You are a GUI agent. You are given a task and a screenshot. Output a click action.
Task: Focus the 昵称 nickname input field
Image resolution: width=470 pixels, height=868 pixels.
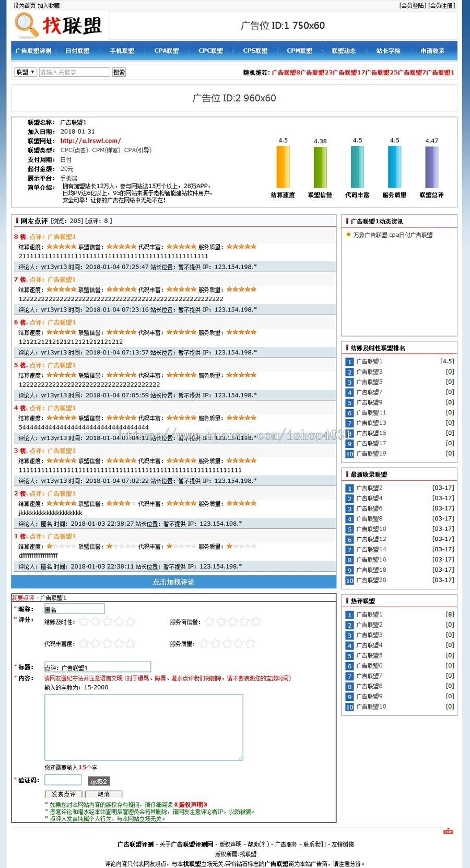click(74, 609)
